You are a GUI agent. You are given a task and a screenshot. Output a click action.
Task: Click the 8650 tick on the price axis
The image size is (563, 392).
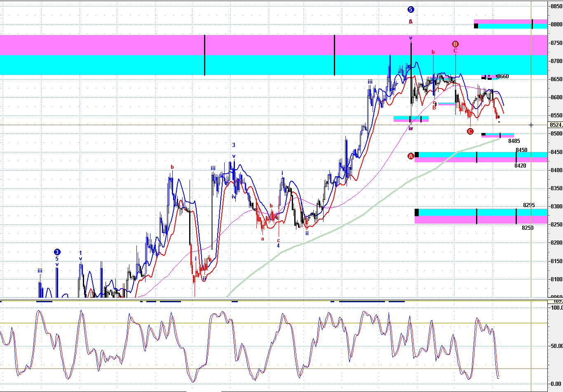(x=556, y=79)
